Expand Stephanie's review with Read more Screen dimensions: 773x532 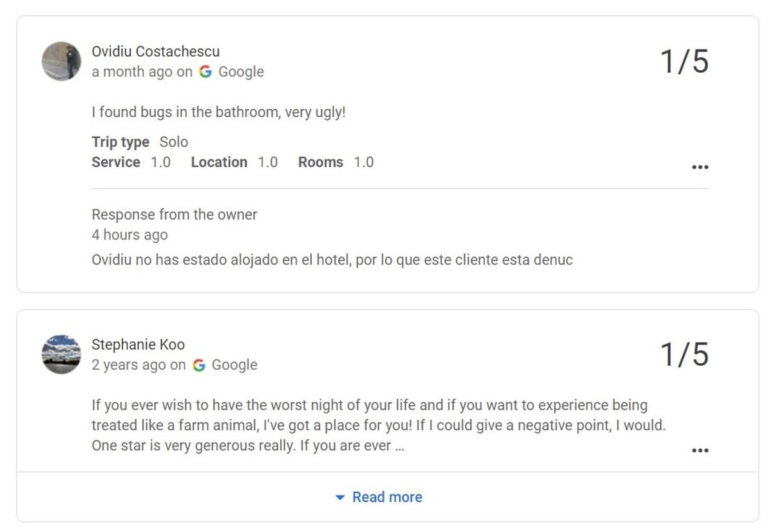click(386, 497)
